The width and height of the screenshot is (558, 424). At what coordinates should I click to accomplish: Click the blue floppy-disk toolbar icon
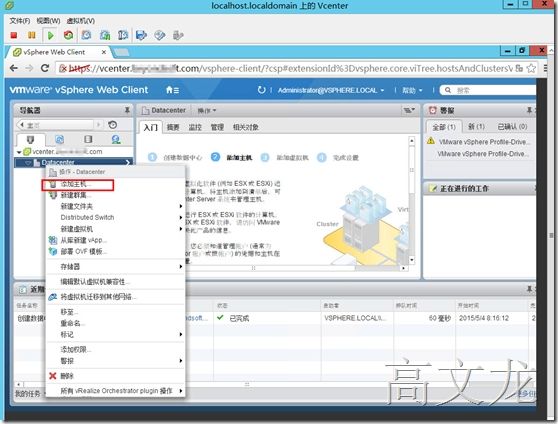[x=142, y=35]
